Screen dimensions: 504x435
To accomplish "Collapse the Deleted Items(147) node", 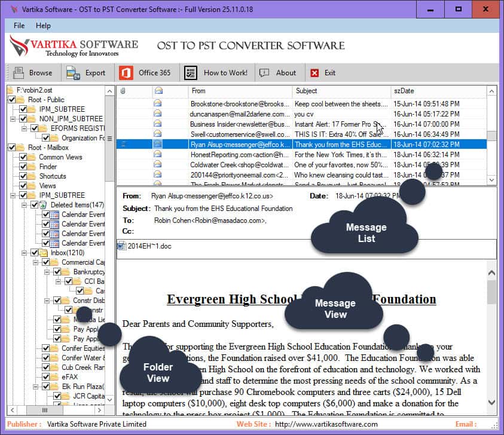I will (x=24, y=205).
